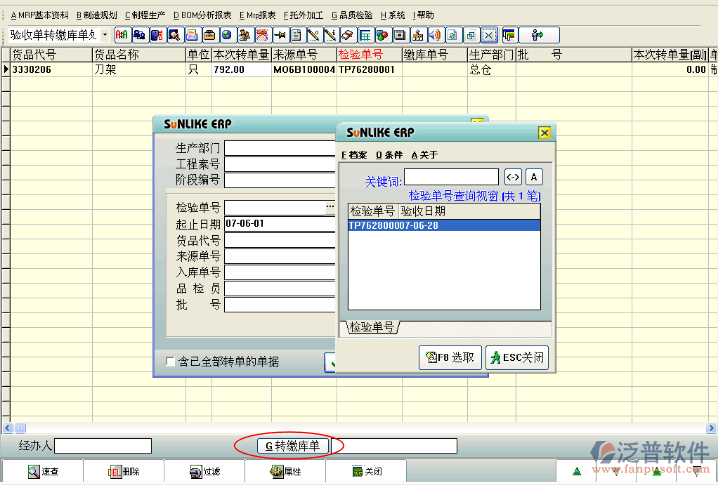Image resolution: width=720 pixels, height=485 pixels.
Task: Click the ellipsis button beside 检验单号 field
Action: pyautogui.click(x=329, y=207)
